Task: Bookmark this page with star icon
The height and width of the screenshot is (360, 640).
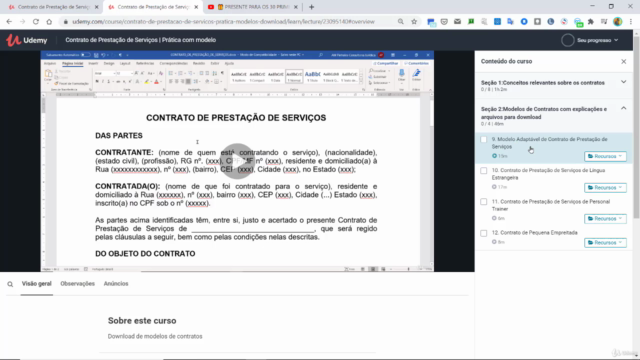Action: pyautogui.click(x=414, y=22)
